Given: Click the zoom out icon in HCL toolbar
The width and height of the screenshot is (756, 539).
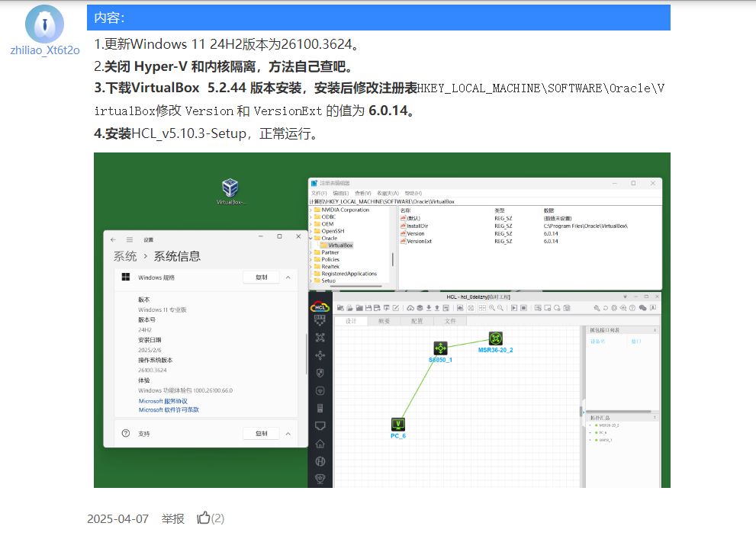Looking at the screenshot, I should [500, 308].
